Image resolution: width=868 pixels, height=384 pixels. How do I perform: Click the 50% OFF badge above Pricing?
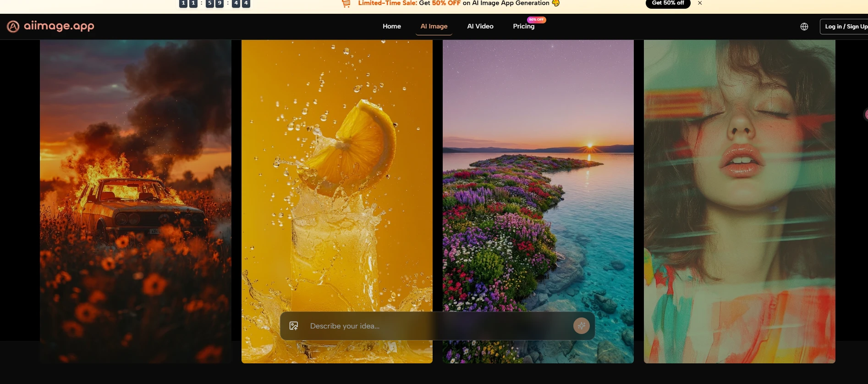(x=536, y=20)
